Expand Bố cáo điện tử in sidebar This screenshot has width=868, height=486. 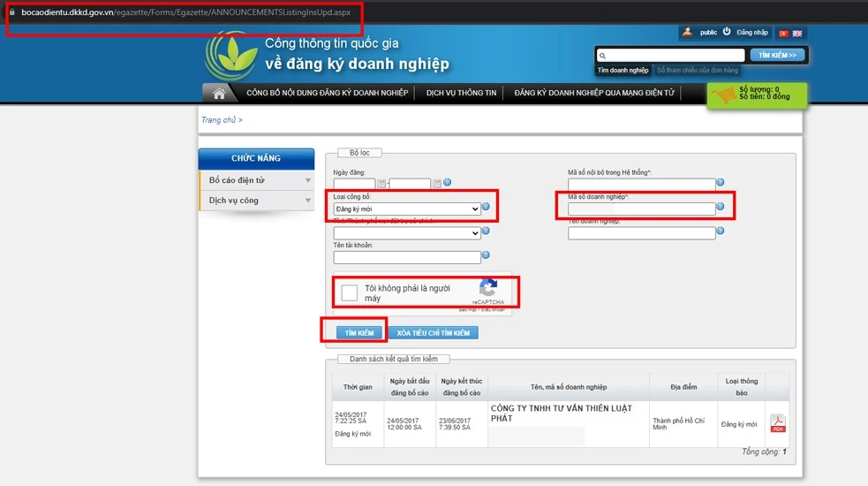coord(255,180)
